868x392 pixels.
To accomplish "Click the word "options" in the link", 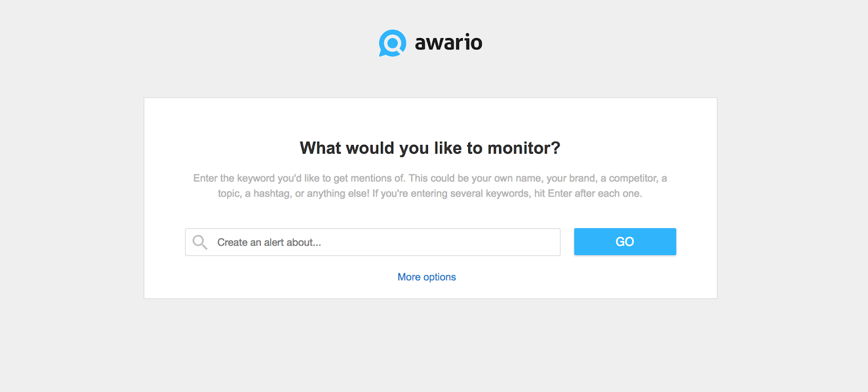I will click(x=439, y=277).
